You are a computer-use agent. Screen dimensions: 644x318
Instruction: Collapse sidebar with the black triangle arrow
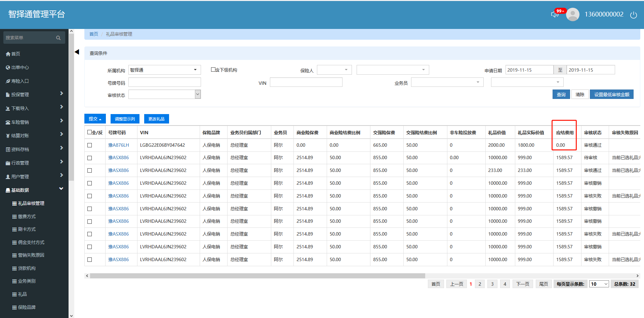pyautogui.click(x=77, y=52)
